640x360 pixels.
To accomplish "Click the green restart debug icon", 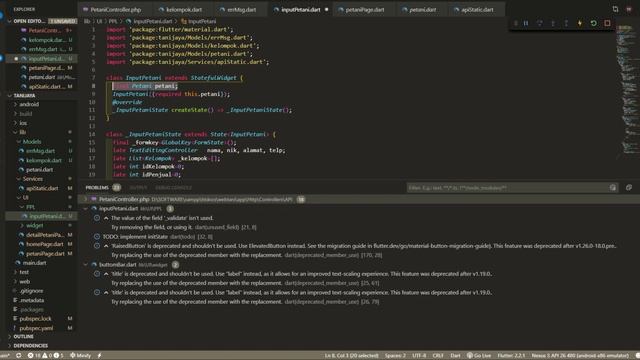I will tap(593, 23).
